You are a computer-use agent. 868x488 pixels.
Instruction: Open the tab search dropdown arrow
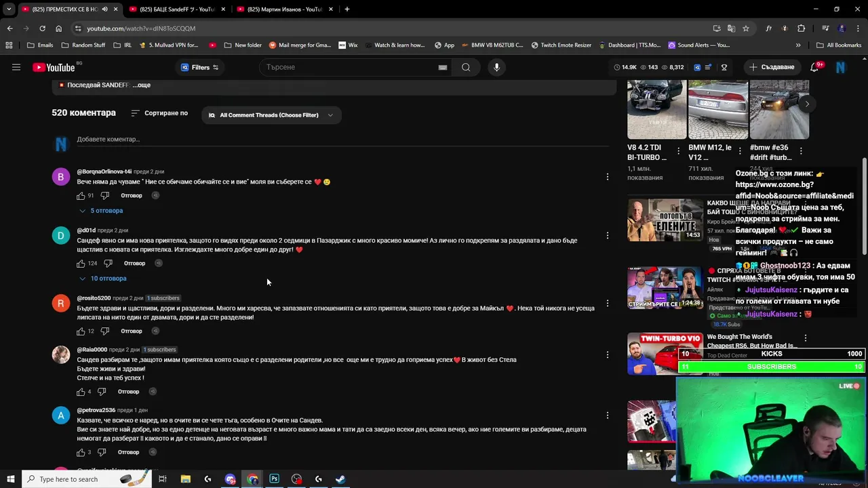click(9, 9)
